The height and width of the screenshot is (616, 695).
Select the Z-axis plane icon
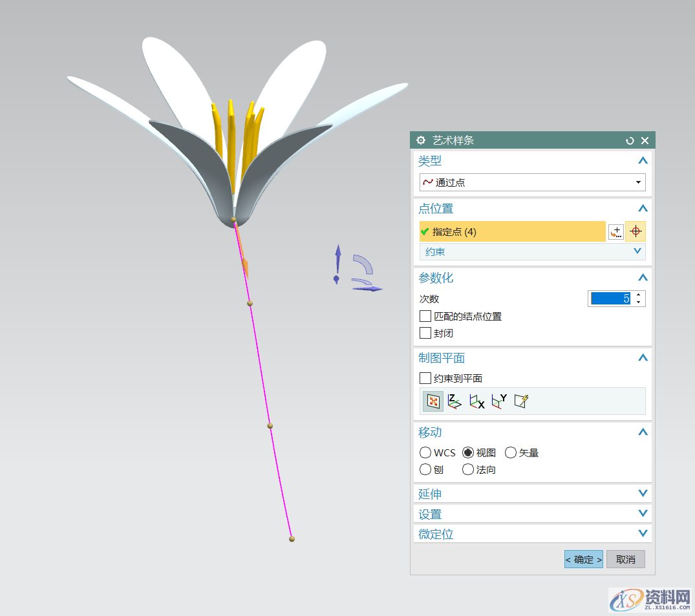[x=454, y=401]
